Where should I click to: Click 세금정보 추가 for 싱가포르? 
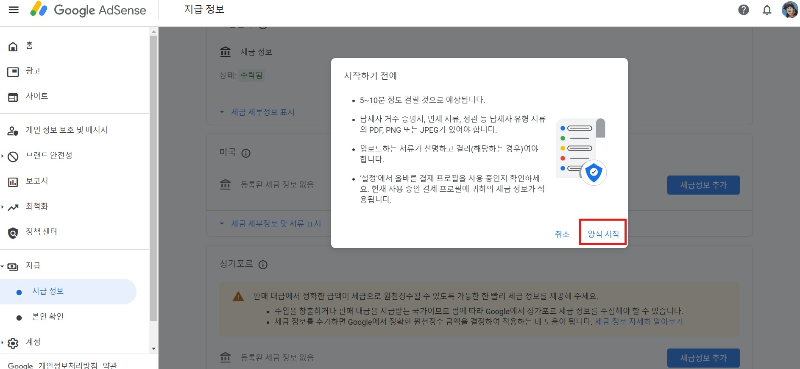click(x=703, y=358)
